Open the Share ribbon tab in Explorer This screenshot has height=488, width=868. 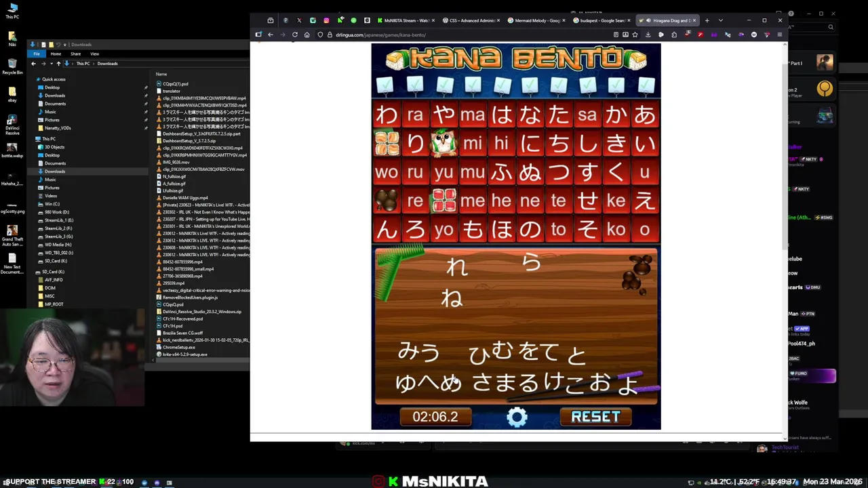(x=75, y=54)
